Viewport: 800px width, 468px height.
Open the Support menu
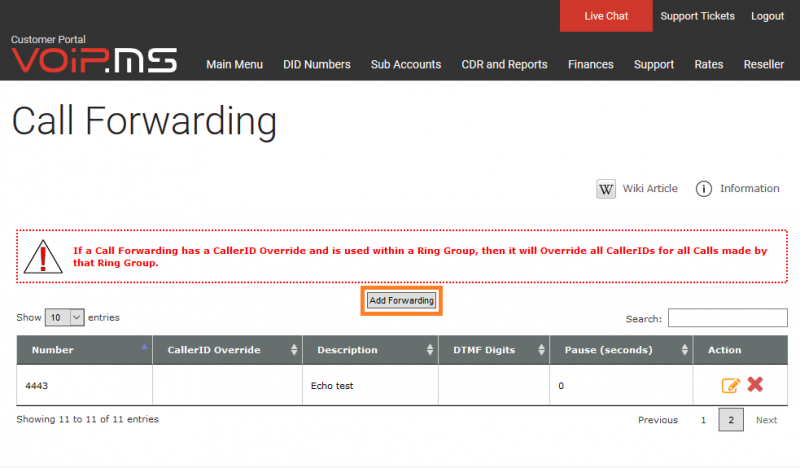654,64
